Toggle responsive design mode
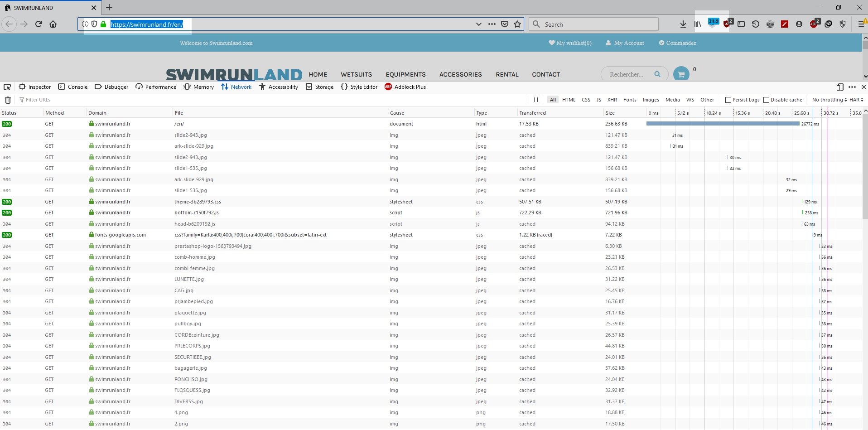The height and width of the screenshot is (430, 868). coord(840,87)
